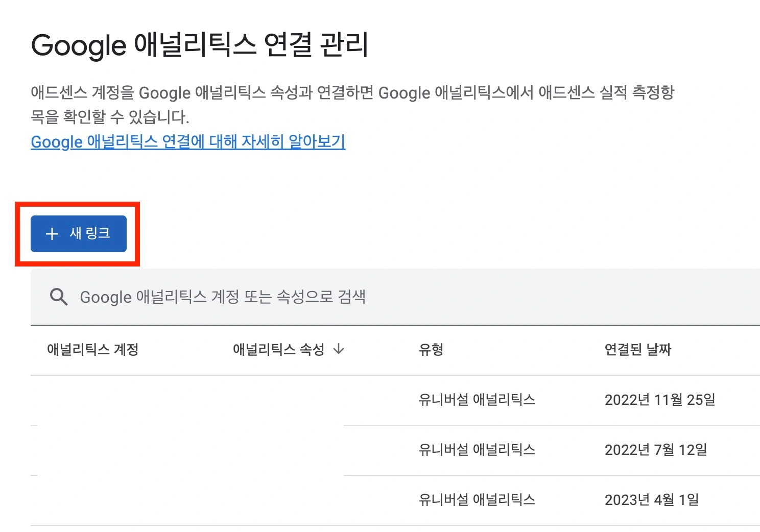The height and width of the screenshot is (532, 760).
Task: Select 유니버설 애널리틱스 in the 2023년 4월 1일 row
Action: pyautogui.click(x=477, y=500)
